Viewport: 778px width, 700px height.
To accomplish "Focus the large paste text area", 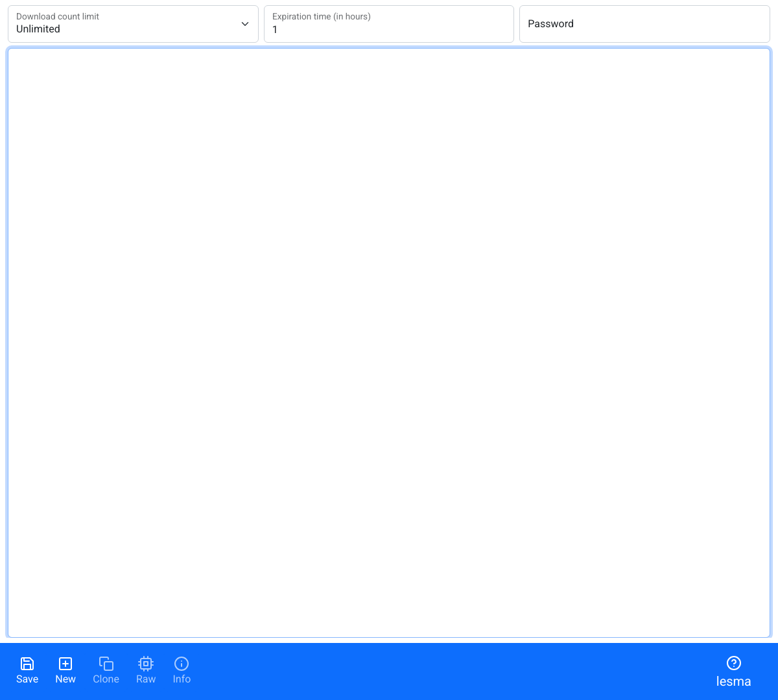I will point(389,343).
